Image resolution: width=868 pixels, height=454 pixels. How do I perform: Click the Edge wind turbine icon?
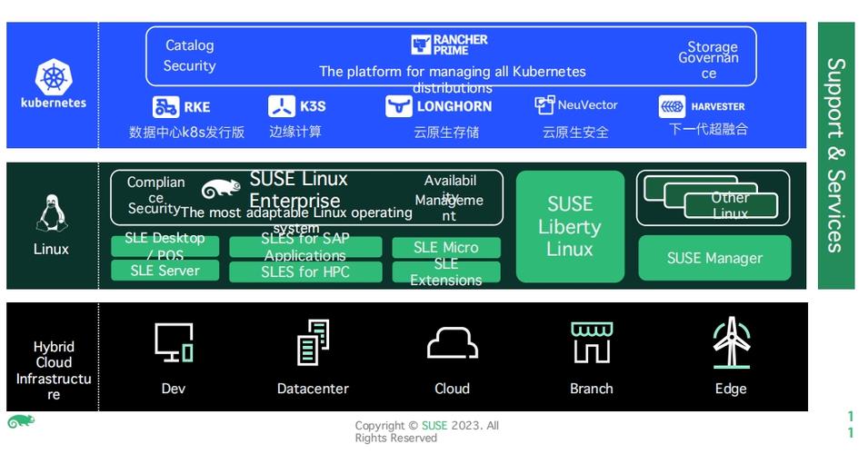coord(731,343)
